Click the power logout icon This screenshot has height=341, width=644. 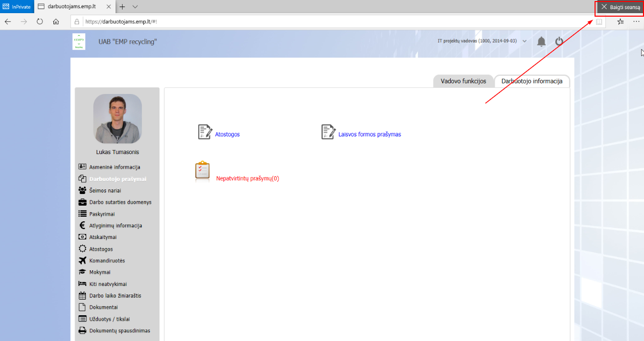tap(559, 41)
